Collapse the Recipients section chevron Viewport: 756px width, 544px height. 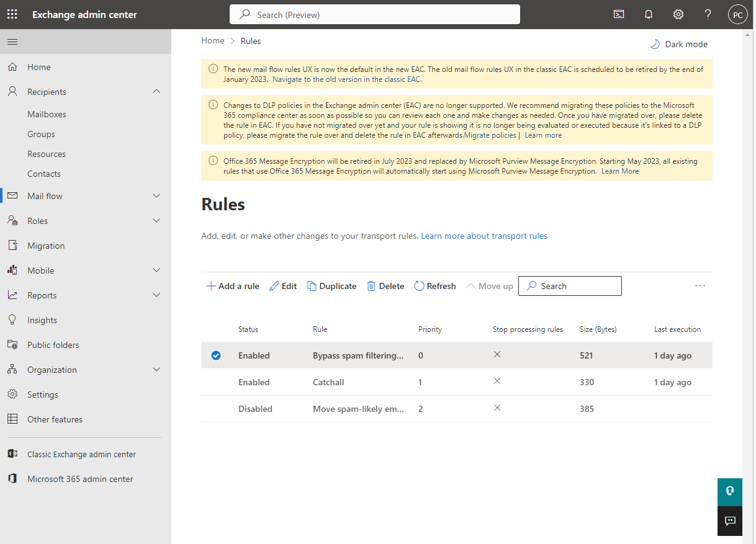coord(156,92)
